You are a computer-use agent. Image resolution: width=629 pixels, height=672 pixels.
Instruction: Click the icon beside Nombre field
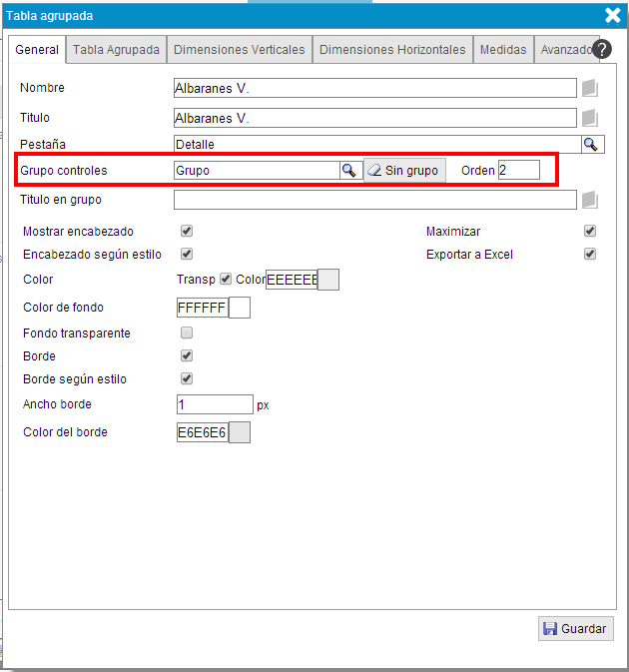coord(590,88)
